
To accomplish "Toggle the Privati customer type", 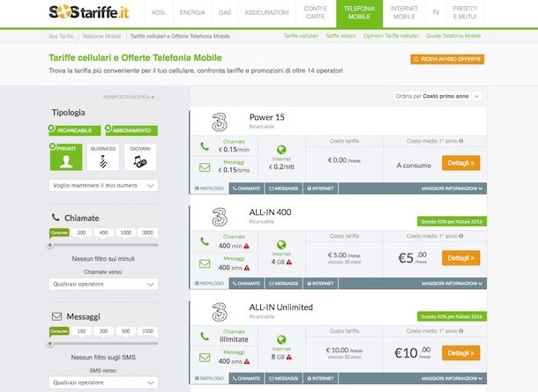I will pyautogui.click(x=66, y=157).
